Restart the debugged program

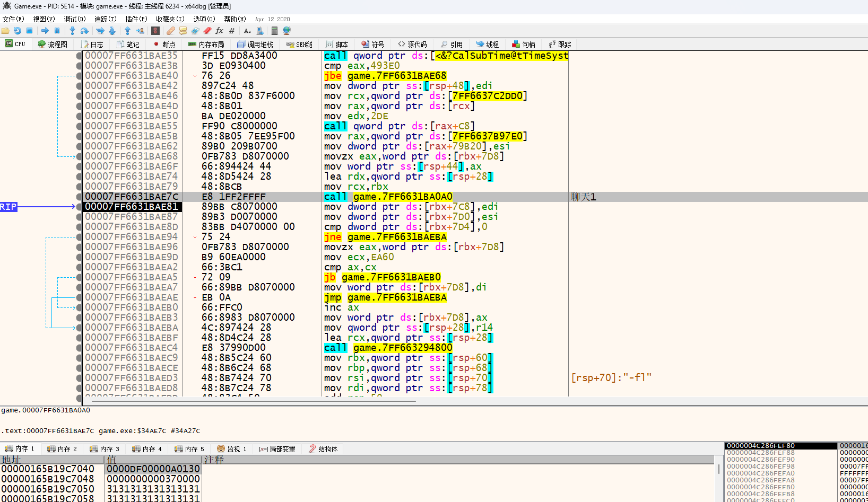coord(18,31)
